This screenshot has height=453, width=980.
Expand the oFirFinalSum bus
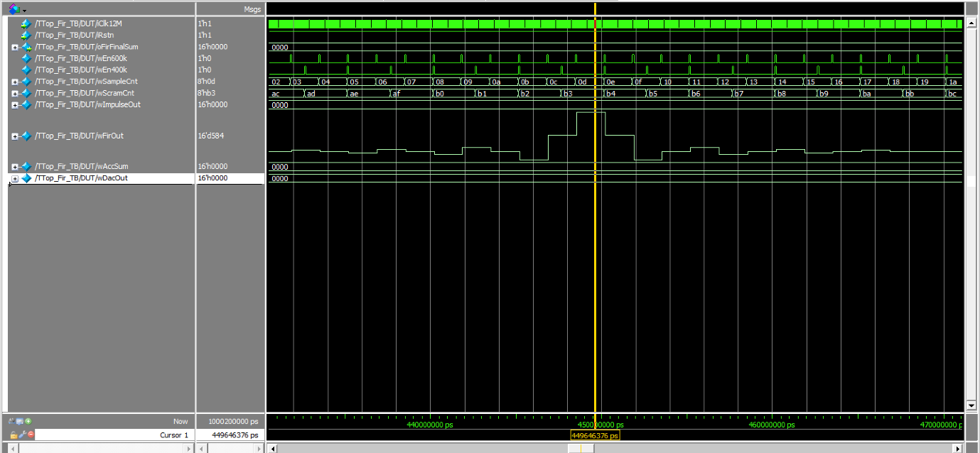pyautogui.click(x=15, y=48)
